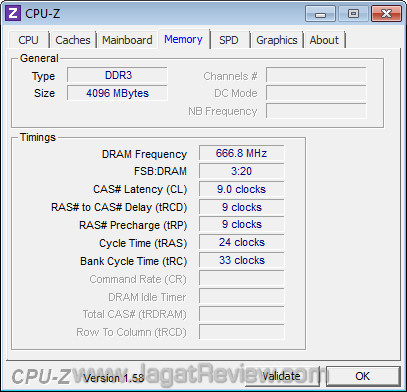407x392 pixels.
Task: Click the RAS# Precharge value 9 clocks
Action: click(x=241, y=225)
